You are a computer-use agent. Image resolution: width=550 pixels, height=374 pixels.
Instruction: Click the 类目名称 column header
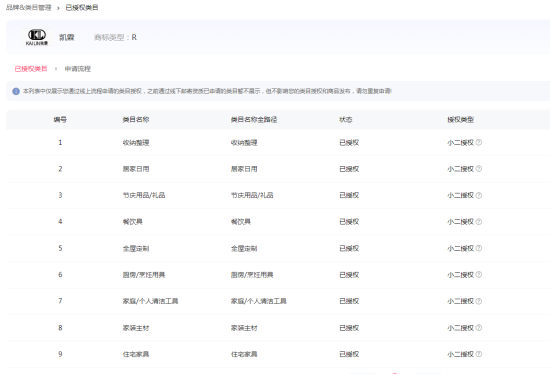(136, 120)
